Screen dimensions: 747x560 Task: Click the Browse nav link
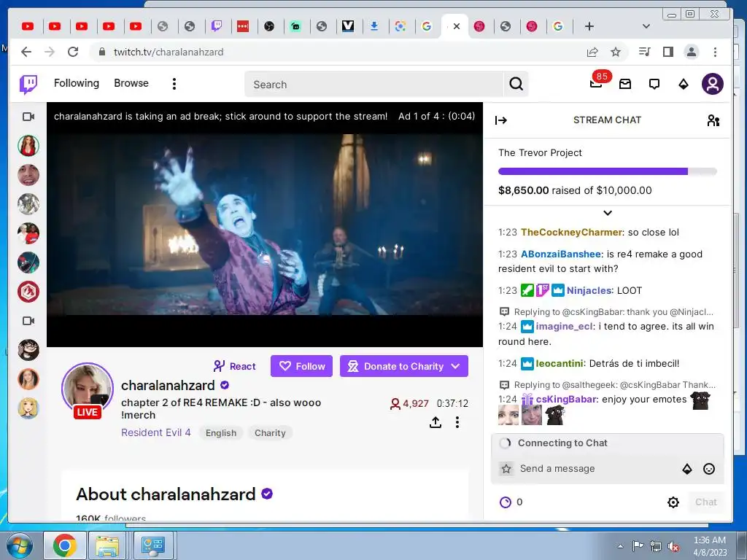click(x=131, y=83)
